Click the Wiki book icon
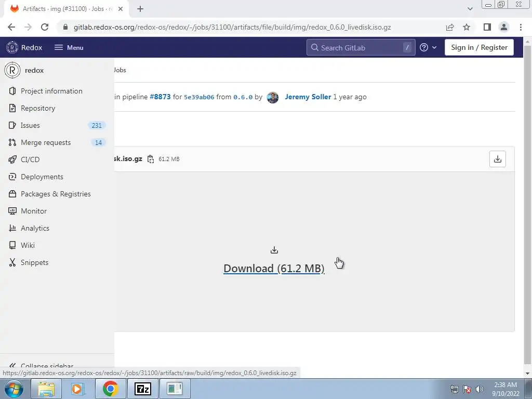Screen dimensions: 532x399 tap(12, 245)
